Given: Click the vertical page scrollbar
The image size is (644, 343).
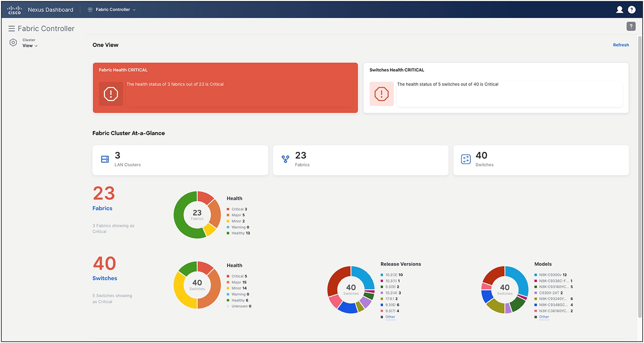Looking at the screenshot, I should pos(640,176).
